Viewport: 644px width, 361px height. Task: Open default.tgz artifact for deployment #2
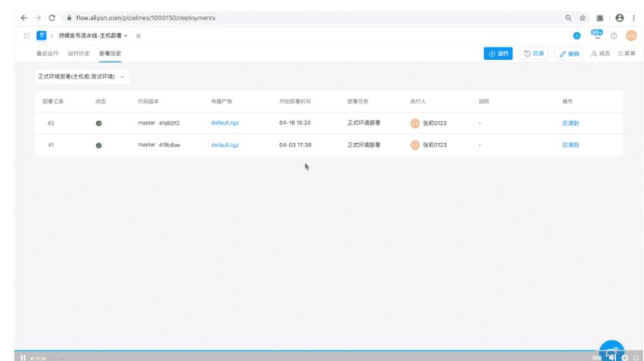click(x=225, y=123)
